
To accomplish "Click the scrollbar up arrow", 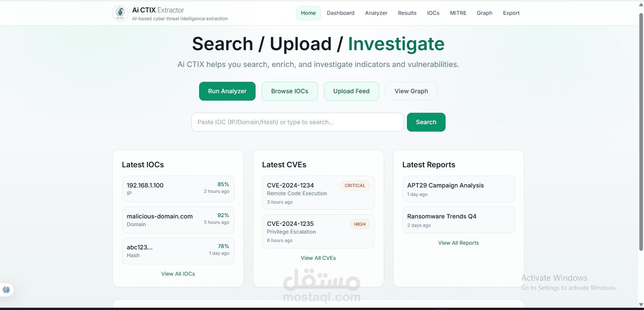I will pyautogui.click(x=640, y=4).
